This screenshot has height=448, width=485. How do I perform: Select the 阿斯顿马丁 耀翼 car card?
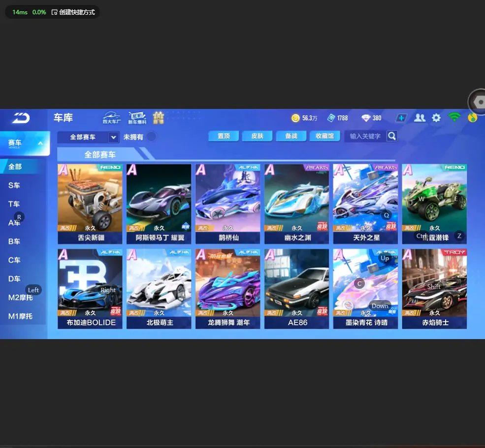(x=159, y=204)
